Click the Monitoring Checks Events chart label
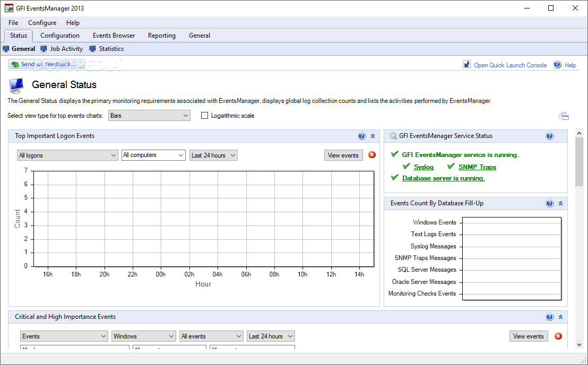Screen dimensions: 588x365 tap(422, 293)
